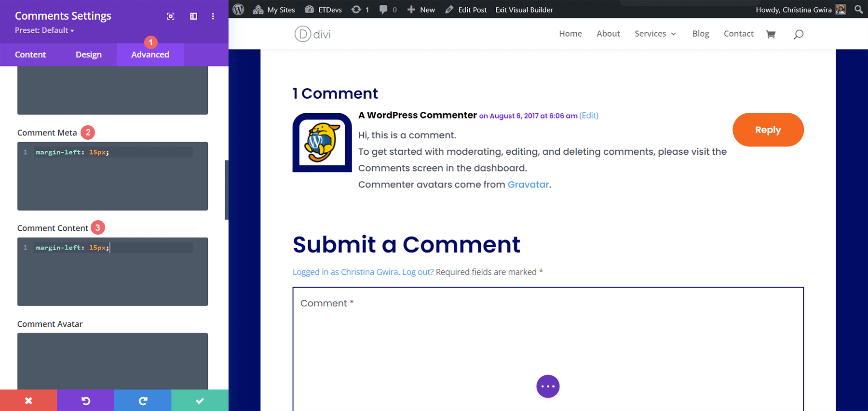Open the Preset: Default dropdown
Screen dimensions: 868x411
[44, 30]
